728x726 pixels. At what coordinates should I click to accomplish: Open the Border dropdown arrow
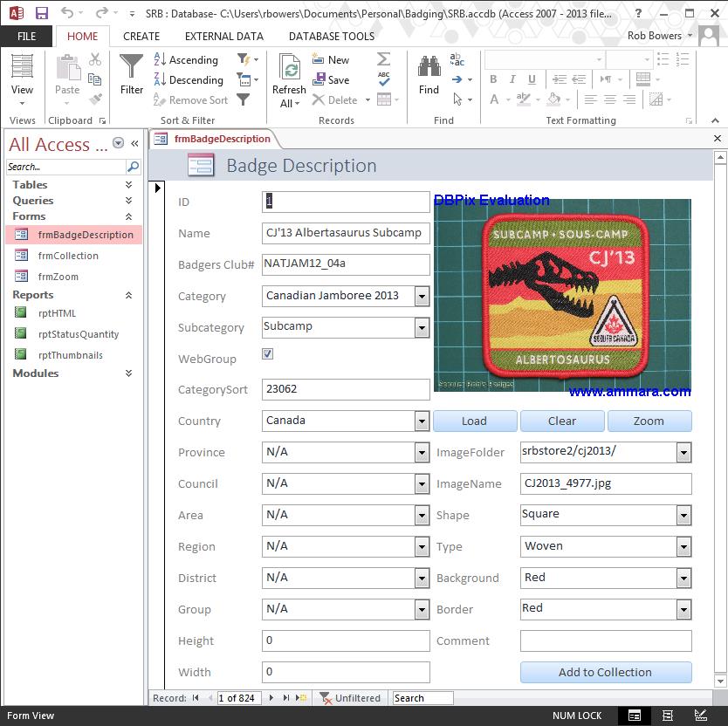[x=683, y=609]
